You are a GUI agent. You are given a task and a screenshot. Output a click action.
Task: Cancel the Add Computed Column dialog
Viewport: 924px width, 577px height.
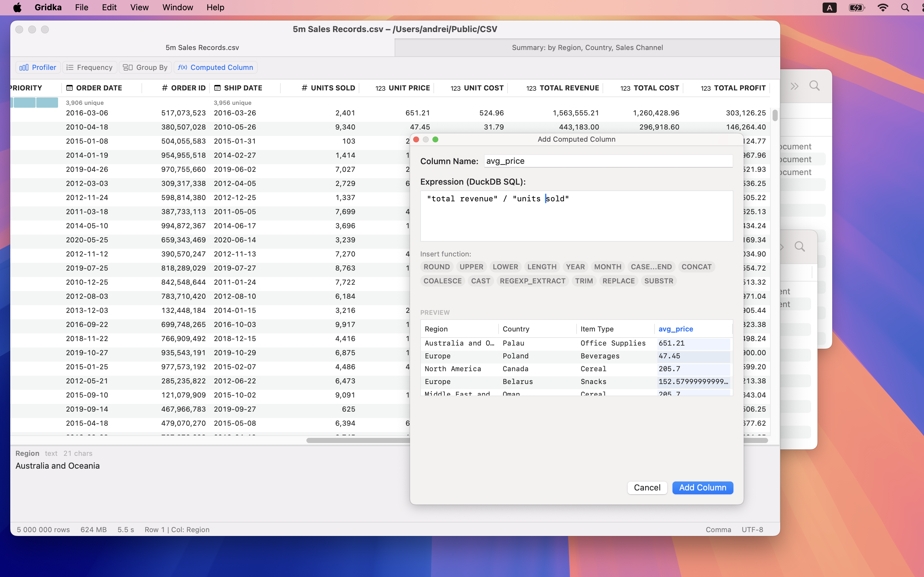click(647, 487)
